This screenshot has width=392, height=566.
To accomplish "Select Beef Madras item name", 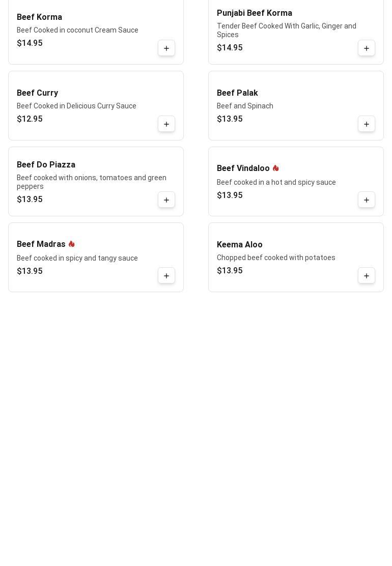I will pyautogui.click(x=41, y=244).
